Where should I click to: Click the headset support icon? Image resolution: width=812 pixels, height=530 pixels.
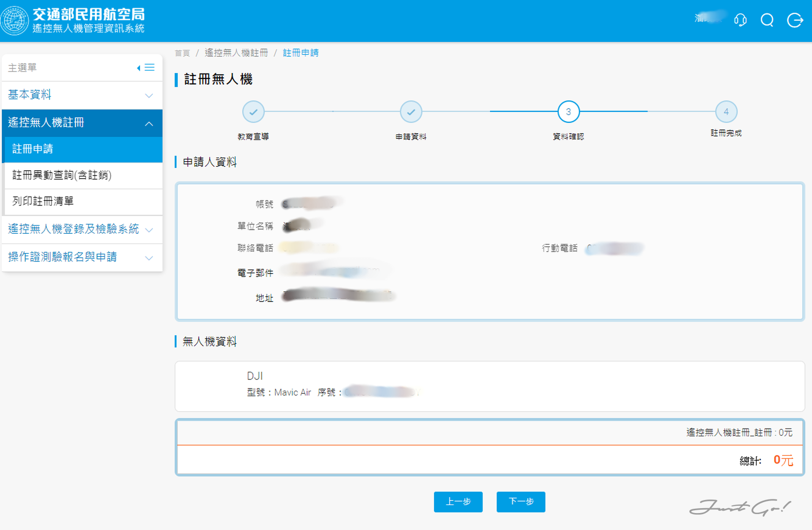(x=740, y=20)
